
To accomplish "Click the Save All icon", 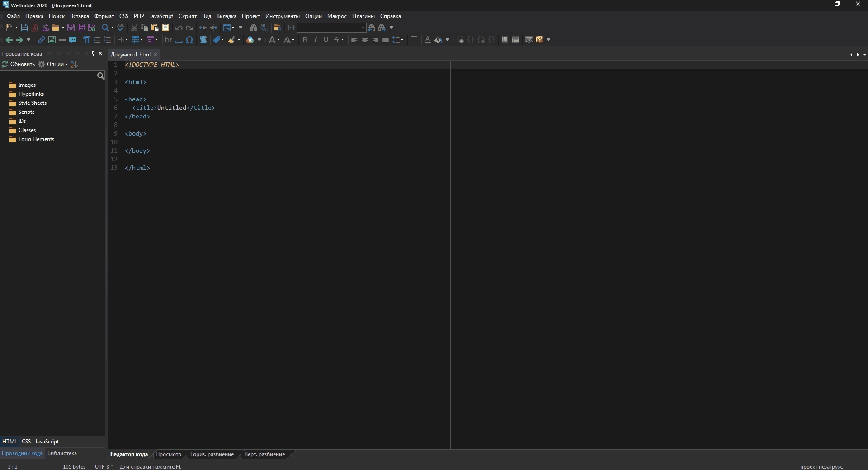I will click(81, 28).
